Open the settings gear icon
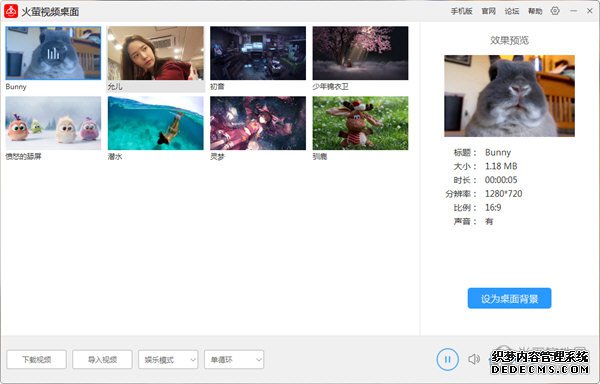 tap(555, 11)
